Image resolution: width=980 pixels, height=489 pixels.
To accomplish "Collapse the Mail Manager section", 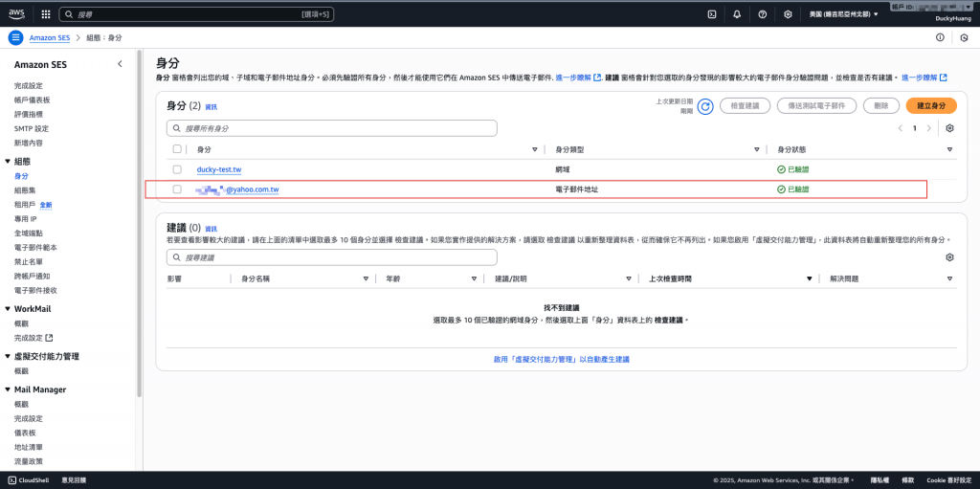I will (x=8, y=389).
